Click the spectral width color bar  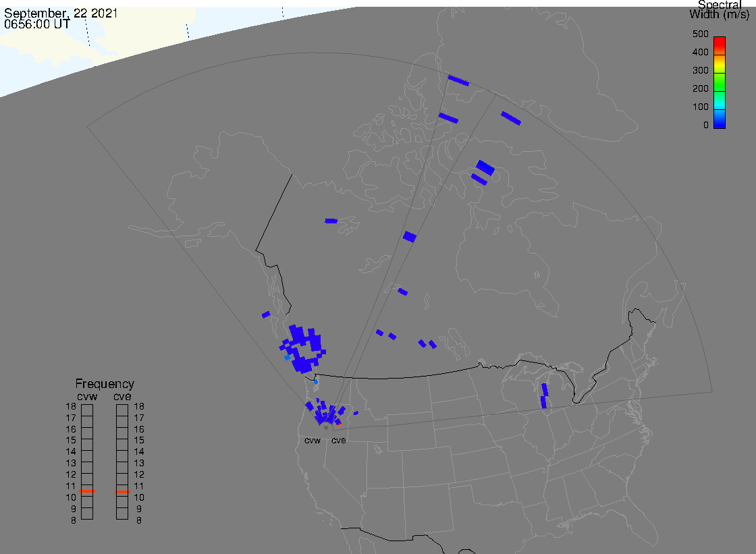coord(720,82)
